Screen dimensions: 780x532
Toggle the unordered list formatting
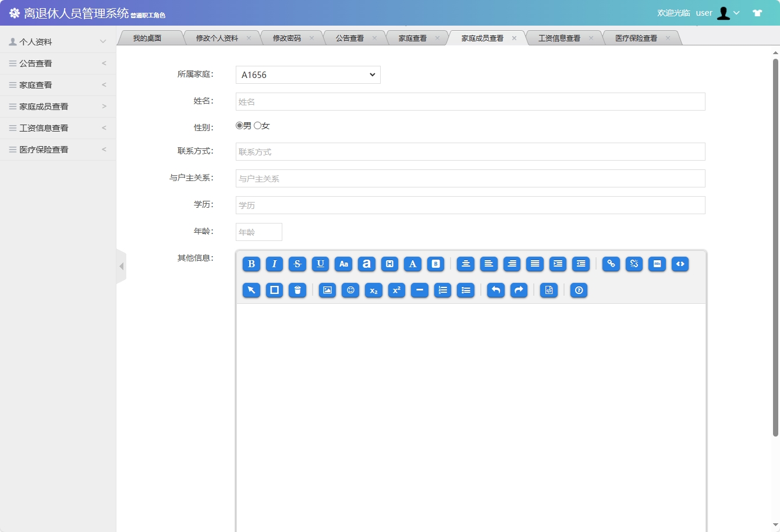466,290
